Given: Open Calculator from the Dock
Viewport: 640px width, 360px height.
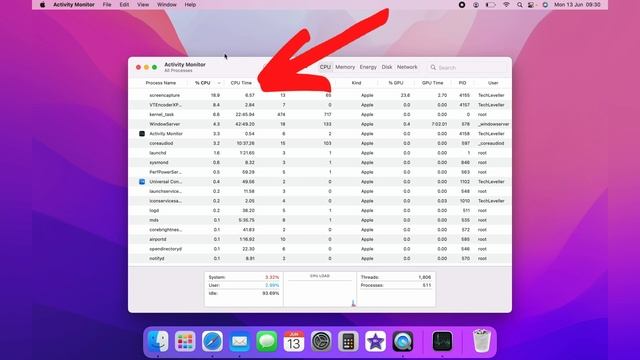Looking at the screenshot, I should 348,341.
